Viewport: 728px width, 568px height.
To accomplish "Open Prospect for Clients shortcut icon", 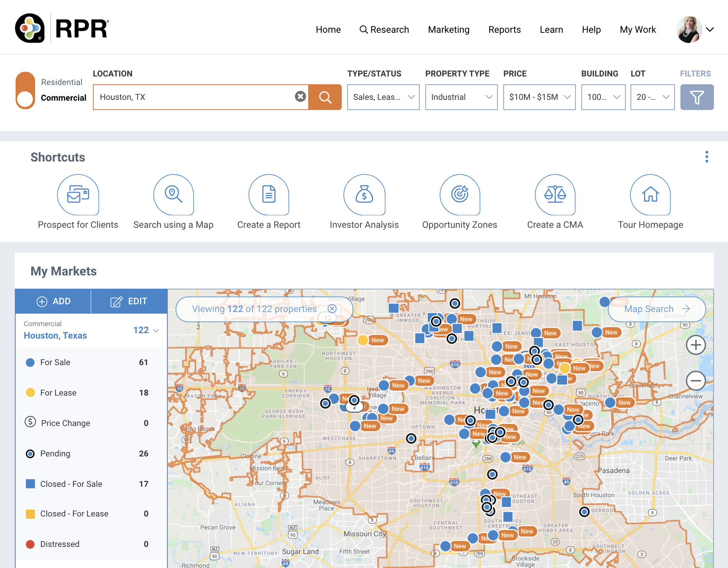I will [x=78, y=195].
